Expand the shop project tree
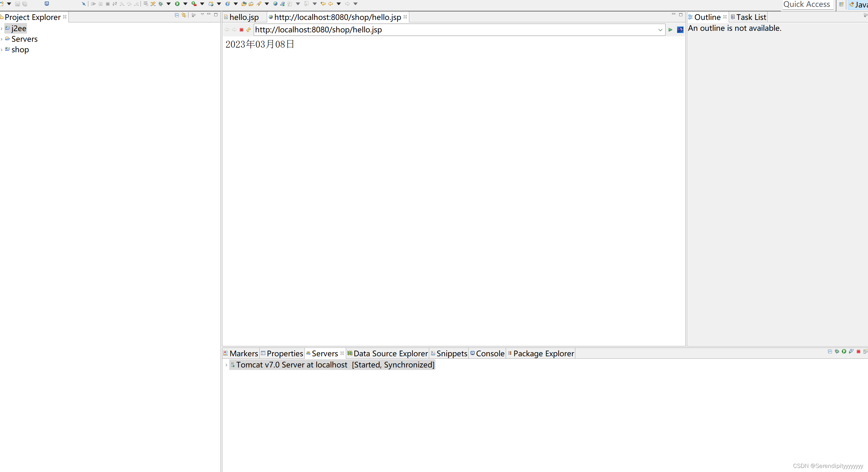 pos(2,50)
